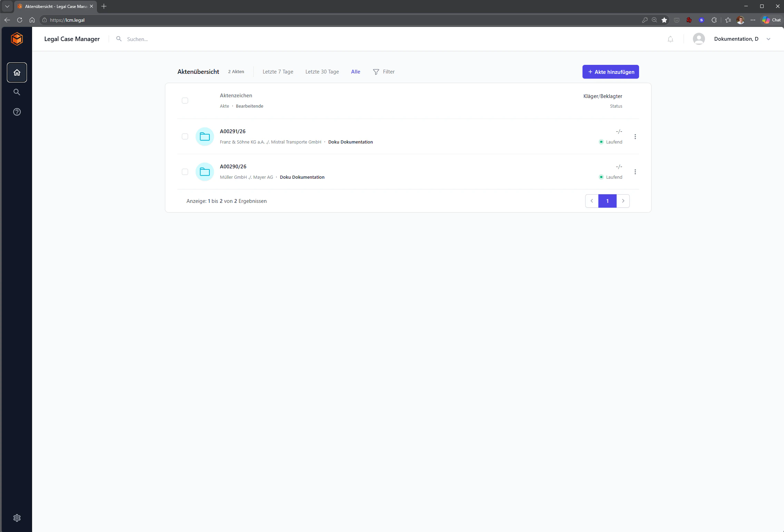Viewport: 784px width, 532px height.
Task: Toggle the select-all checkbox in header
Action: point(185,101)
